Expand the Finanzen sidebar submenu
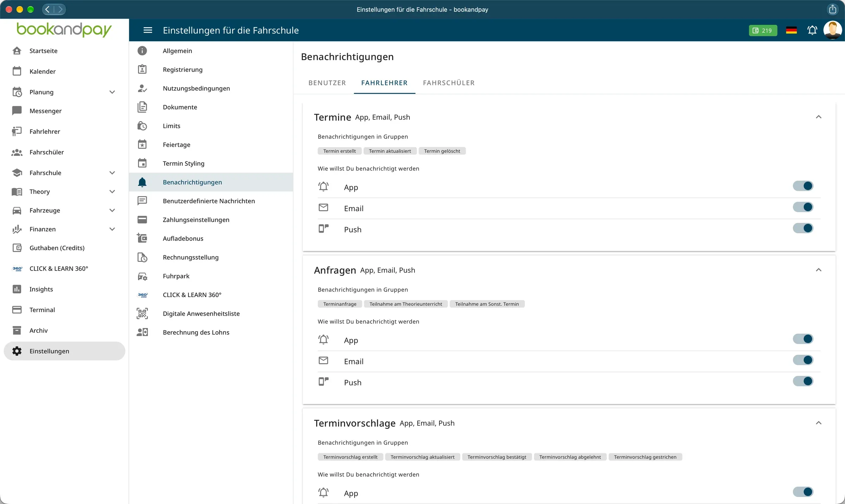 [x=112, y=229]
